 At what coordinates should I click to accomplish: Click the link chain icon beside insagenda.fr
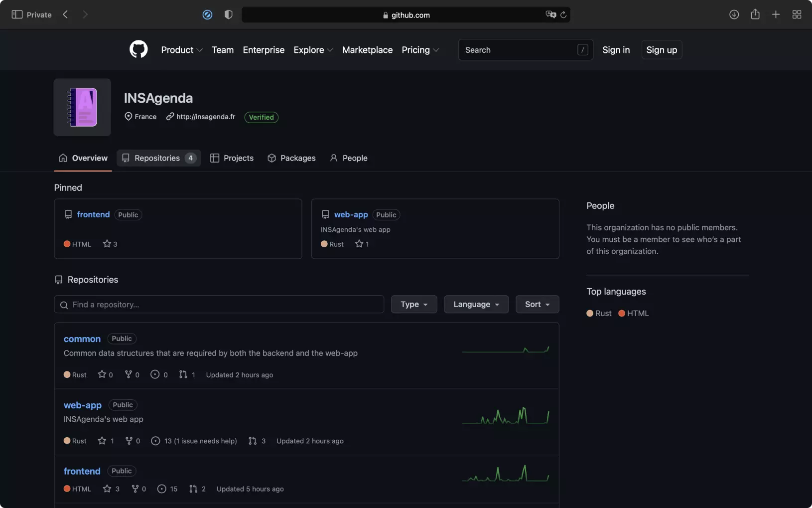170,116
